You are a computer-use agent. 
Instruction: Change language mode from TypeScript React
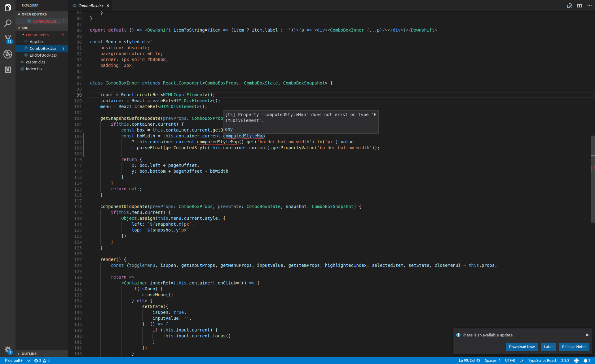[542, 361]
